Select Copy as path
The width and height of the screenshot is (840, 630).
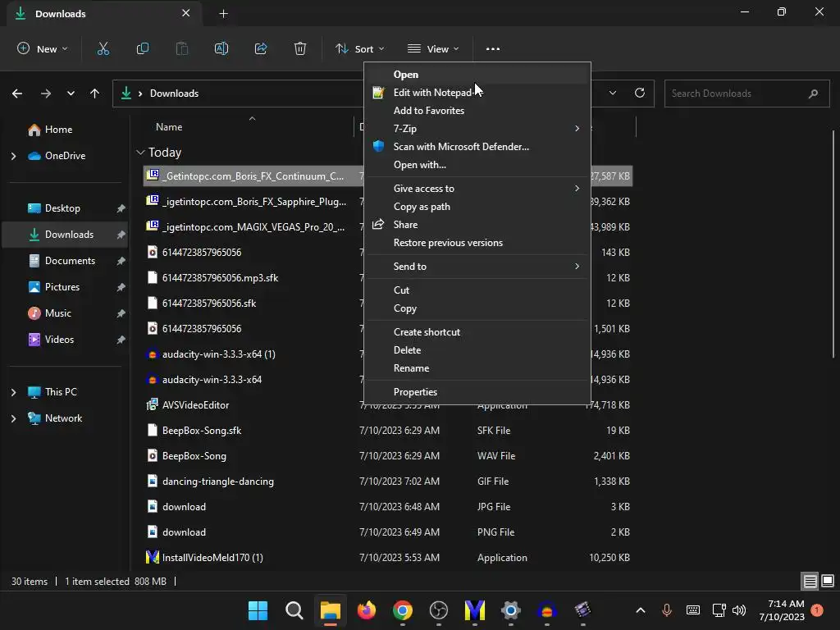point(477,207)
